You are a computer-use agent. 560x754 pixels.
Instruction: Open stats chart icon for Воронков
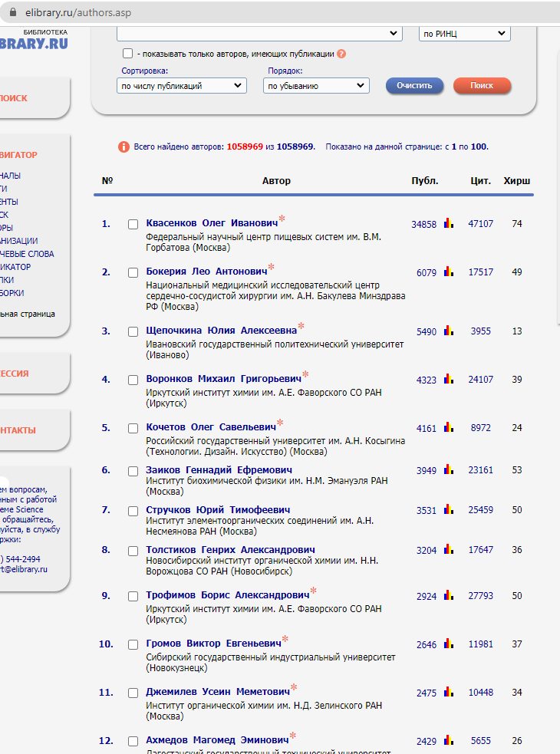coord(449,378)
